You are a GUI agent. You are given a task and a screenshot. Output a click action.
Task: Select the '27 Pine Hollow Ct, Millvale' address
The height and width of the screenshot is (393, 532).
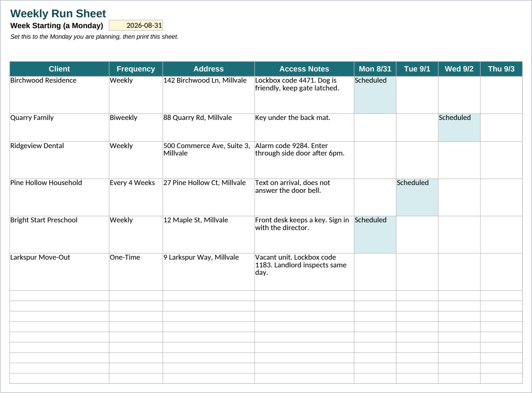[209, 197]
